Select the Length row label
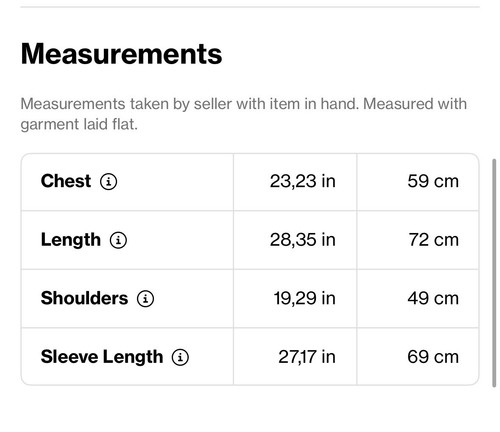500x432 pixels. [x=71, y=240]
